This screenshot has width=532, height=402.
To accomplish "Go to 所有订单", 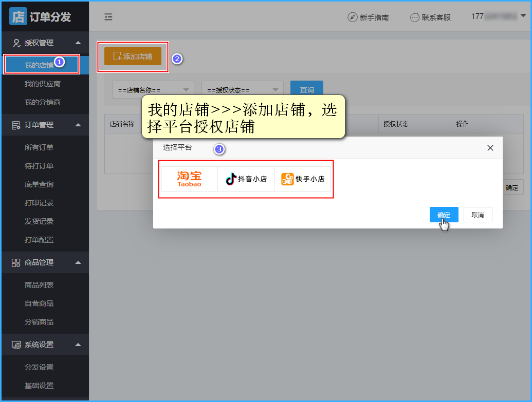I will click(x=39, y=147).
